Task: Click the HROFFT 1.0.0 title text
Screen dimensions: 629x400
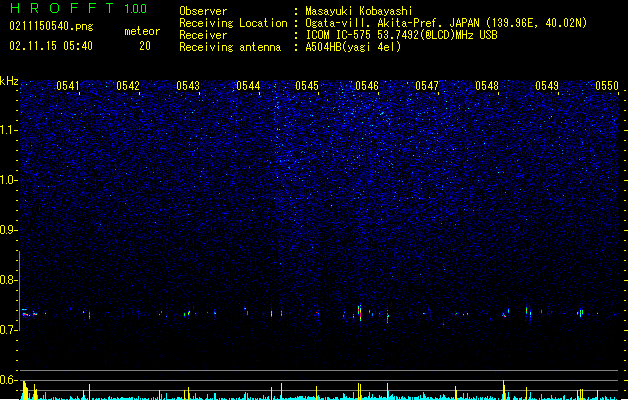Action: [x=79, y=8]
